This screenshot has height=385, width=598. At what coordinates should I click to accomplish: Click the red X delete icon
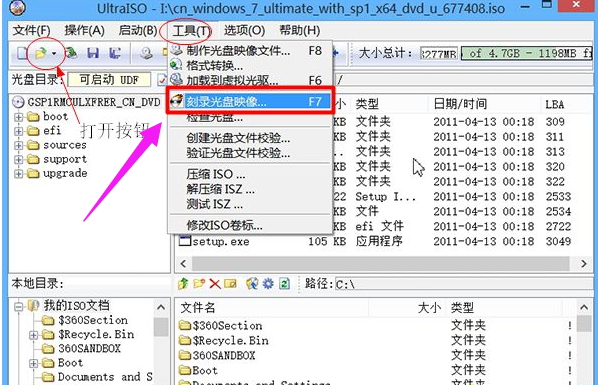click(215, 284)
